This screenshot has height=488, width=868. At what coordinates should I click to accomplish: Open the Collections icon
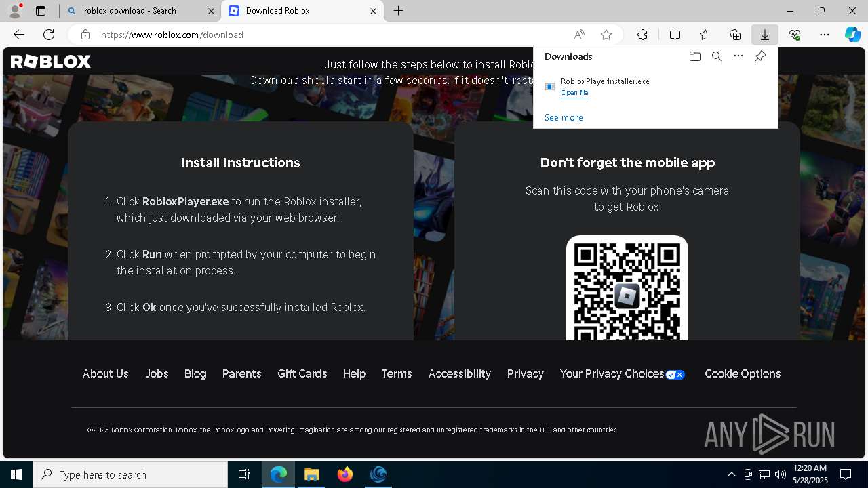[735, 35]
